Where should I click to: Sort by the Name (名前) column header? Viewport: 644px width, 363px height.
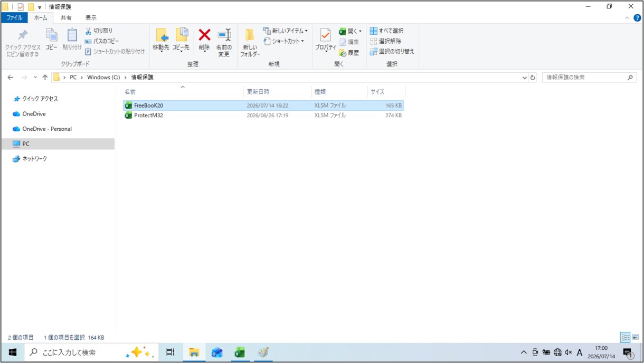tap(183, 91)
